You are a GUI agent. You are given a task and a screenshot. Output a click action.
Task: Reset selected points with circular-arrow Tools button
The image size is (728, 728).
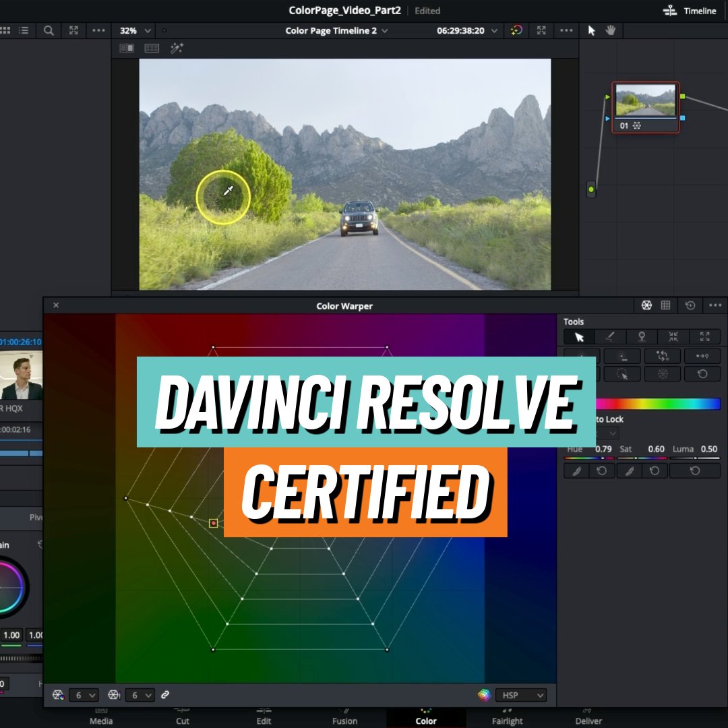[x=702, y=373]
